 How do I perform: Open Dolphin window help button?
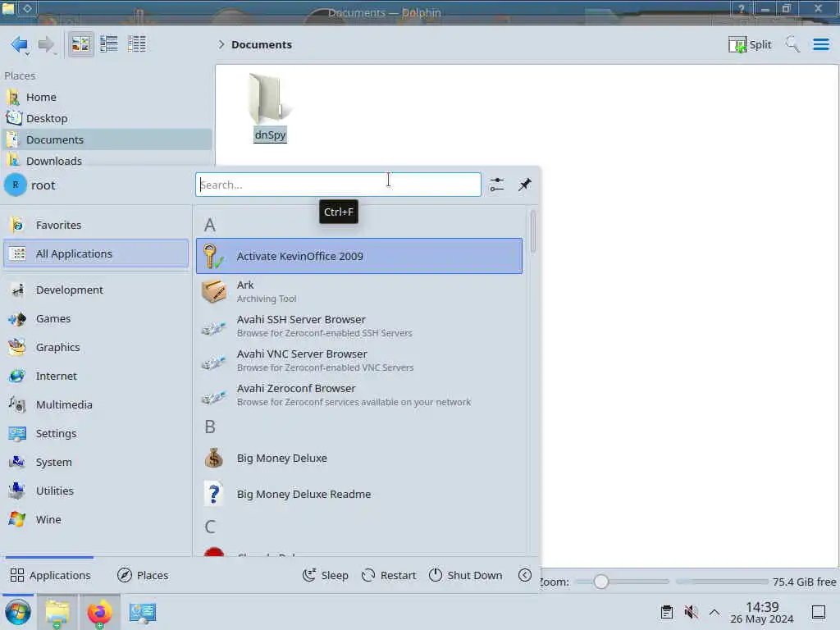pos(742,9)
